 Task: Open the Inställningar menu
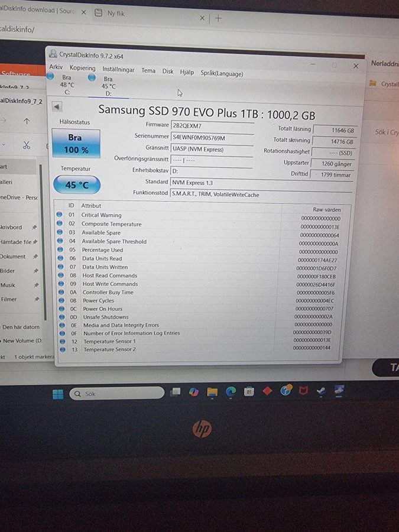tap(118, 69)
